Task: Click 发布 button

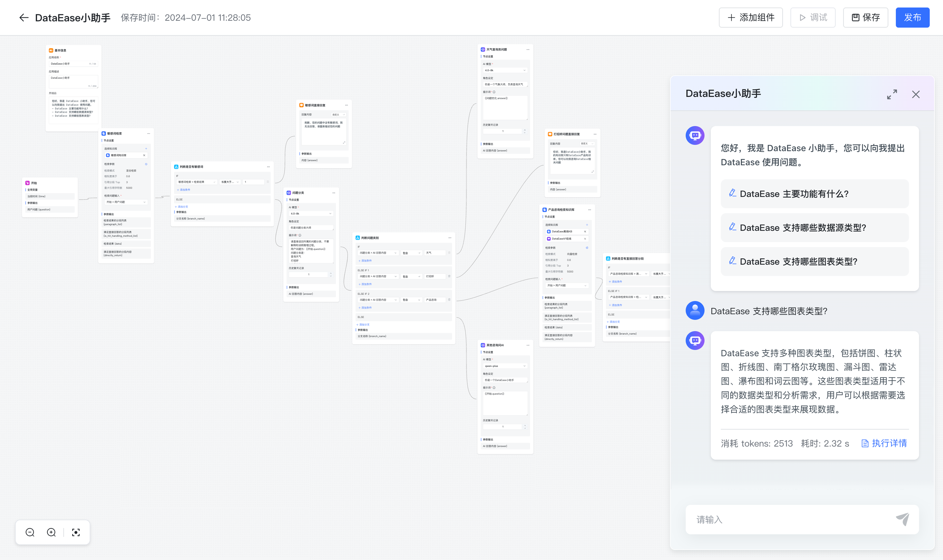Action: [x=912, y=18]
